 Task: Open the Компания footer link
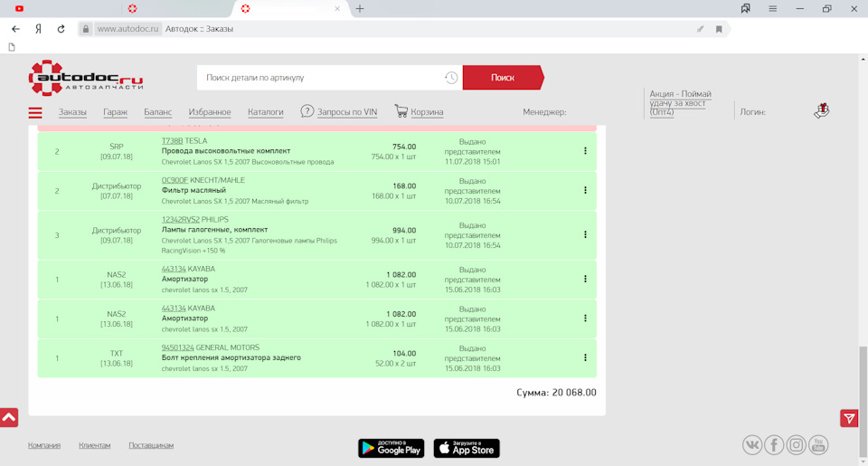coord(44,445)
